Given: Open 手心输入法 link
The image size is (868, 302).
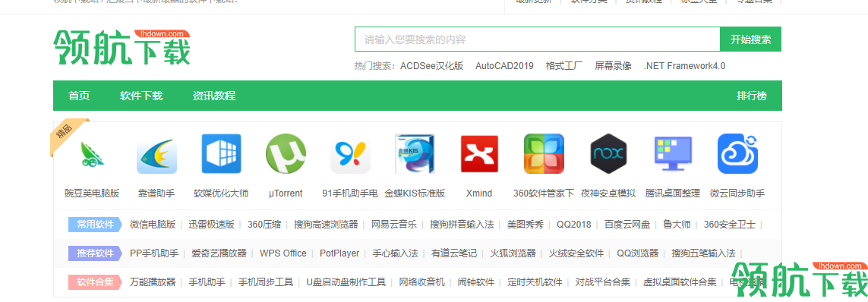Looking at the screenshot, I should [395, 253].
